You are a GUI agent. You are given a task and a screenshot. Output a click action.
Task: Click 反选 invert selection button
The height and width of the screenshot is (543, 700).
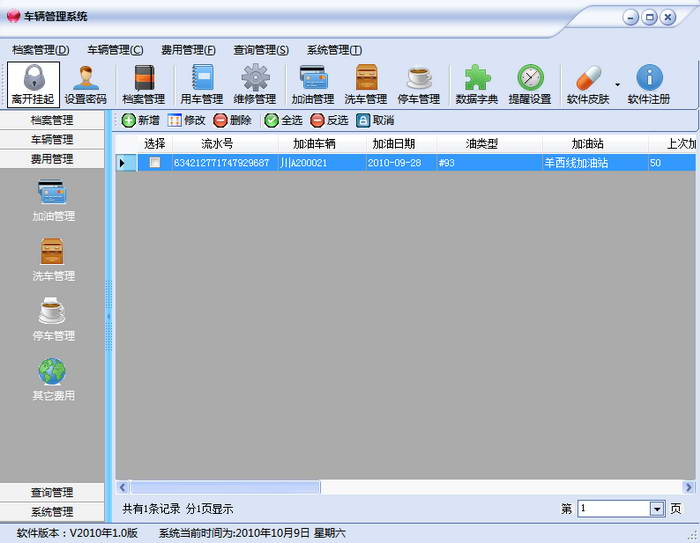[x=329, y=120]
